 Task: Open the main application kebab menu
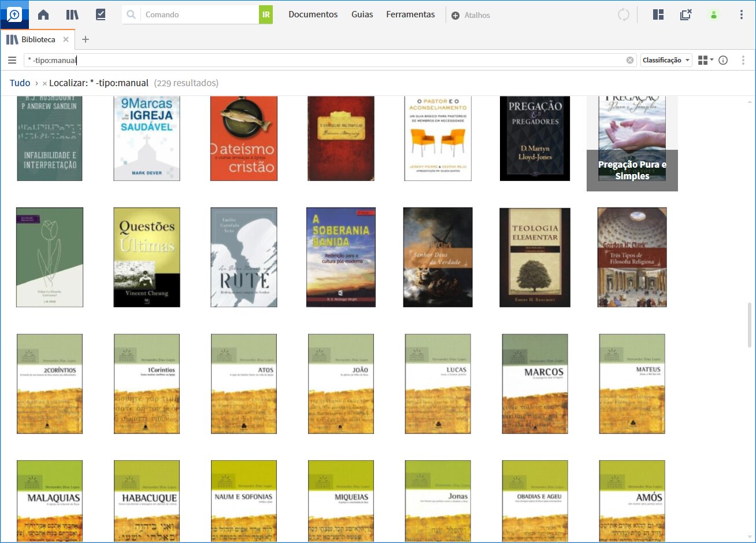(x=742, y=15)
